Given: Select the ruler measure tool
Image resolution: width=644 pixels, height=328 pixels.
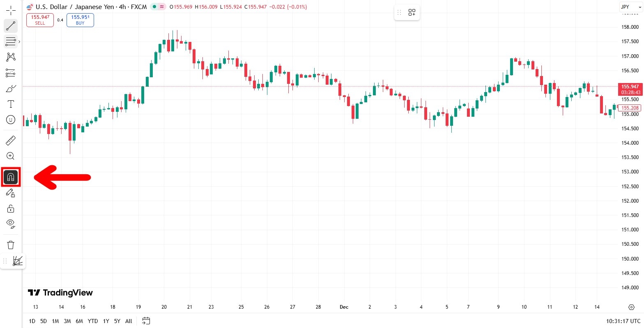Looking at the screenshot, I should click(x=11, y=141).
